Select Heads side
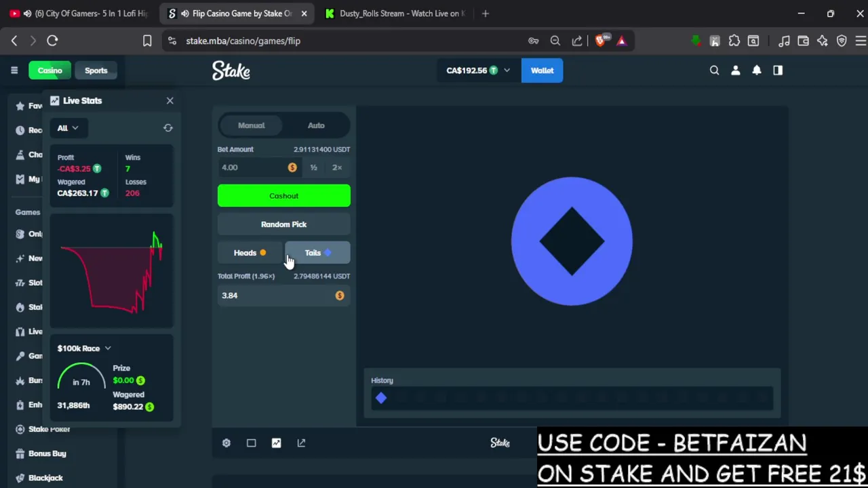Screen dimensions: 868x488 click(250, 253)
